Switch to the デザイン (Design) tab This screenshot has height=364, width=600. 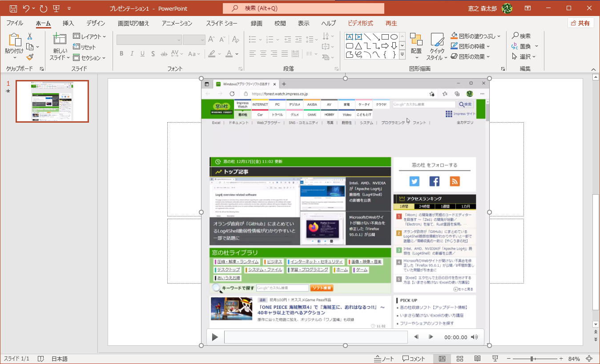pyautogui.click(x=96, y=23)
